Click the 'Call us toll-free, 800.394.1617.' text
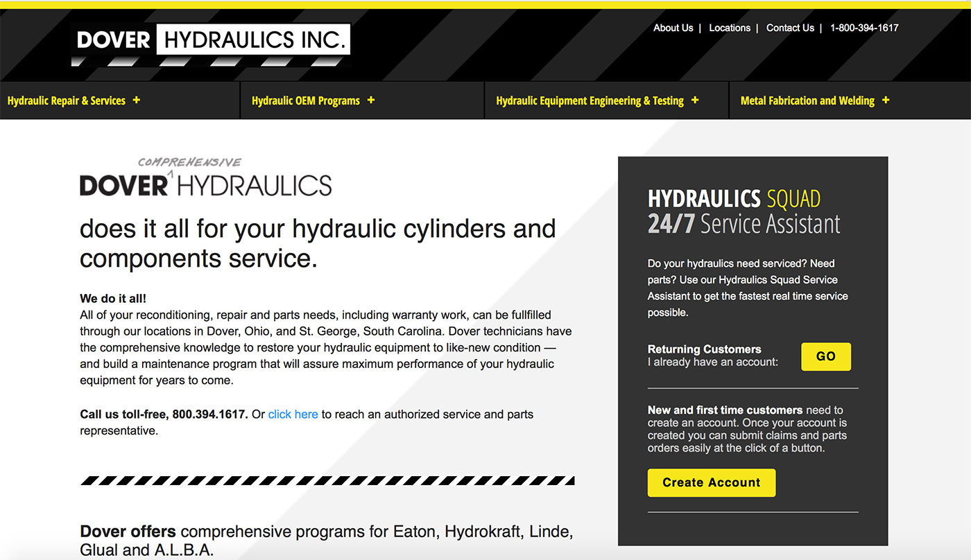The width and height of the screenshot is (971, 560). (164, 414)
